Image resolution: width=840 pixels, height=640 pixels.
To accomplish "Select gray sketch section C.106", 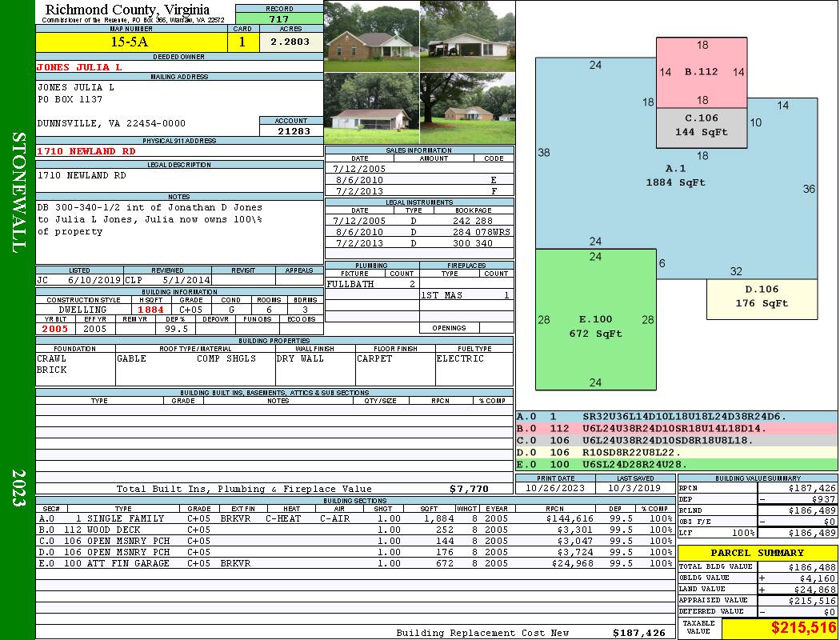I will [702, 127].
